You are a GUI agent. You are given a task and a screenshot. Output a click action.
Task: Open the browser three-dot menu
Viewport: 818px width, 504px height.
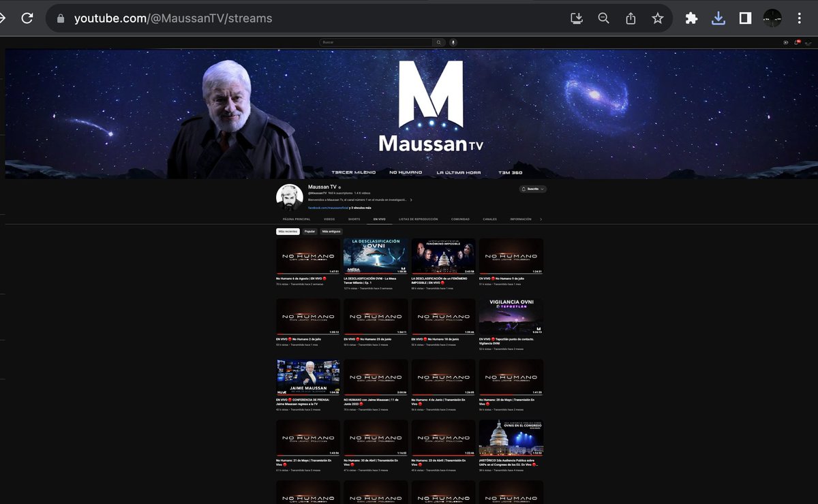tap(800, 18)
